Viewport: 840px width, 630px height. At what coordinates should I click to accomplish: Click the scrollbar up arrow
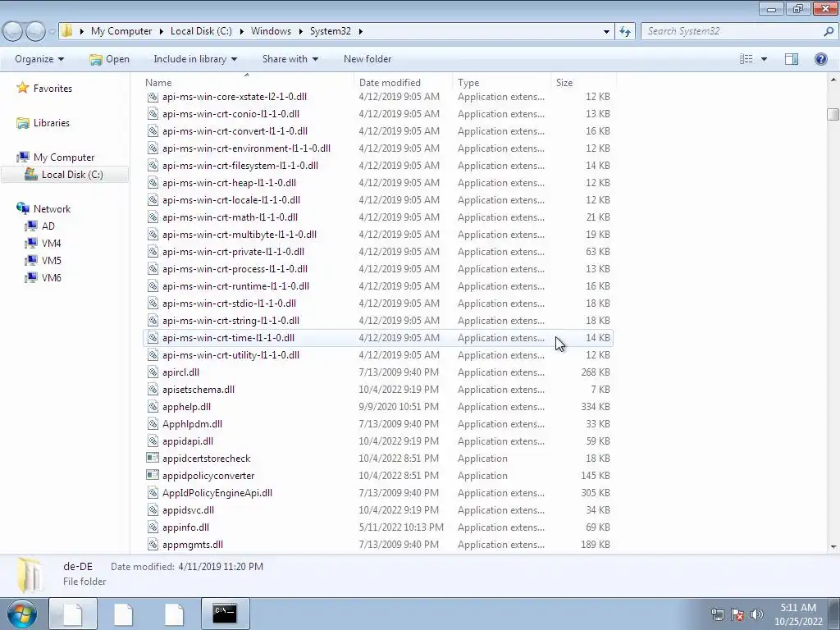(x=833, y=80)
